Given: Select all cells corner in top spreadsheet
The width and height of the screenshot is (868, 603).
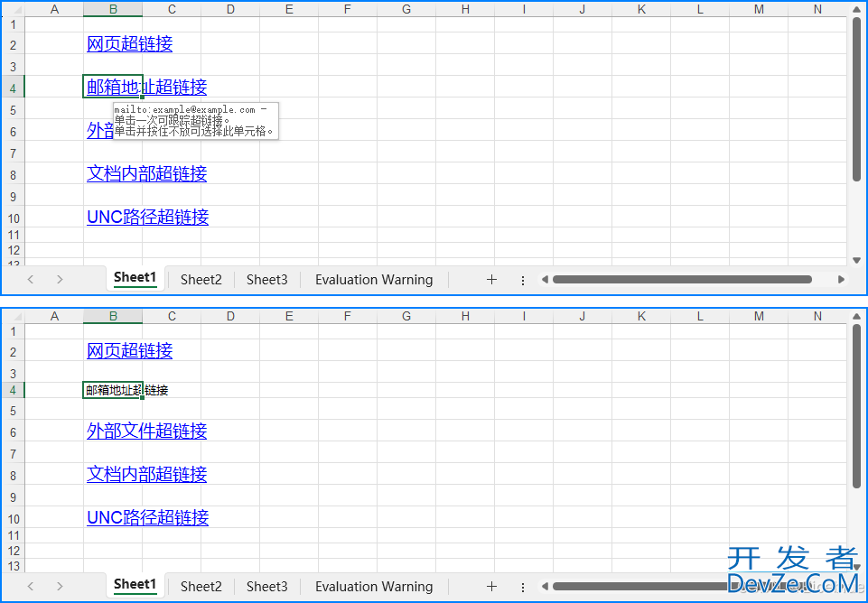Looking at the screenshot, I should tap(14, 9).
